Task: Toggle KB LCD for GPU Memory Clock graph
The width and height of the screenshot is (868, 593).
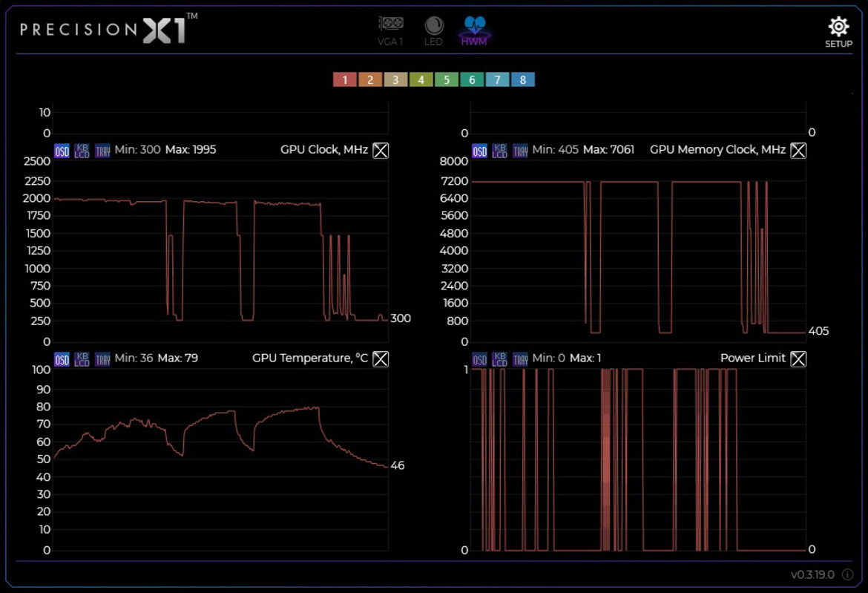Action: [x=500, y=151]
